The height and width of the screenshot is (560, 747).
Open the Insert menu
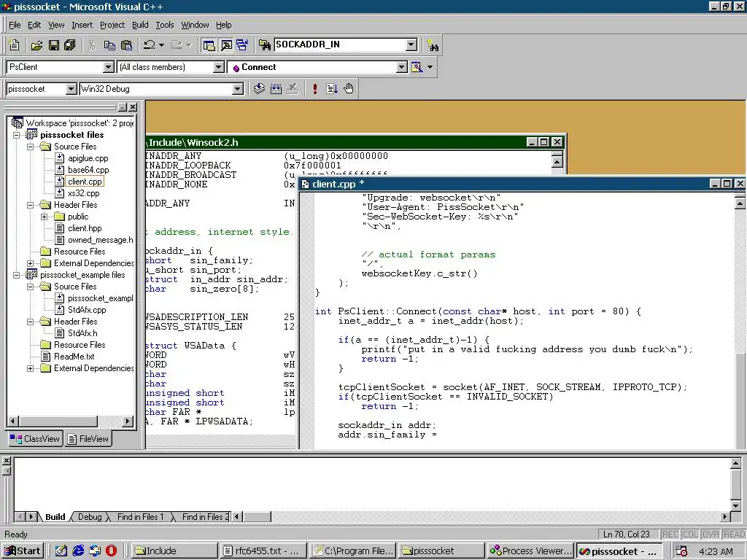(82, 25)
